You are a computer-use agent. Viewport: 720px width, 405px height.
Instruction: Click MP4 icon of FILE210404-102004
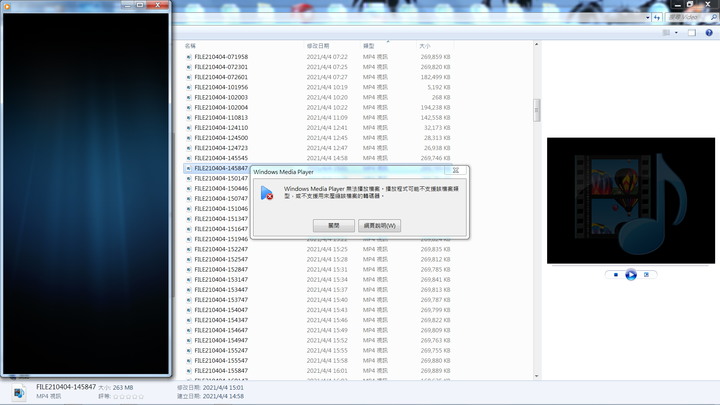click(188, 107)
